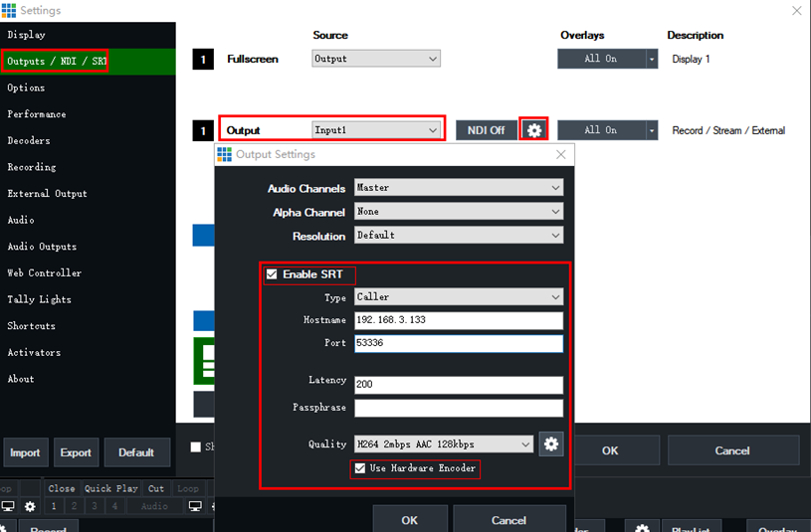Toggle the NDI Off button
The image size is (811, 532).
[487, 130]
